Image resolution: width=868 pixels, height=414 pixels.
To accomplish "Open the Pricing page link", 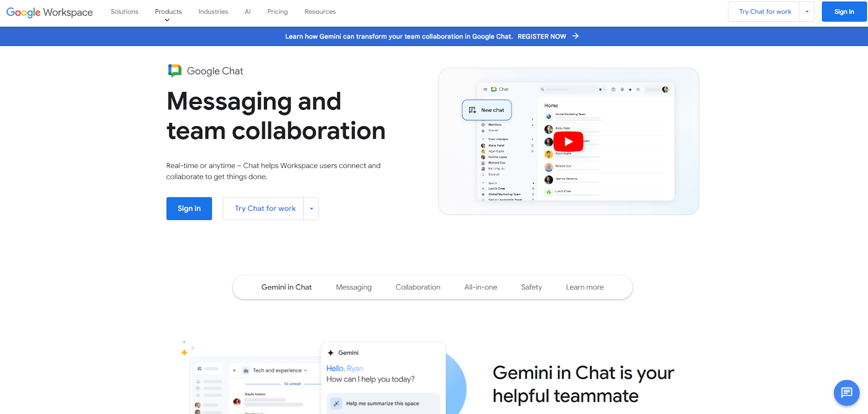I will [x=277, y=11].
